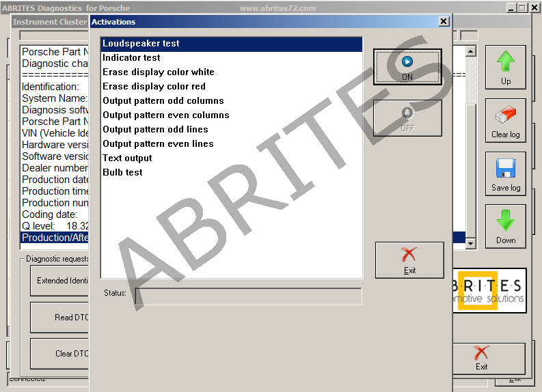Click the ABRITES logo image

[489, 291]
